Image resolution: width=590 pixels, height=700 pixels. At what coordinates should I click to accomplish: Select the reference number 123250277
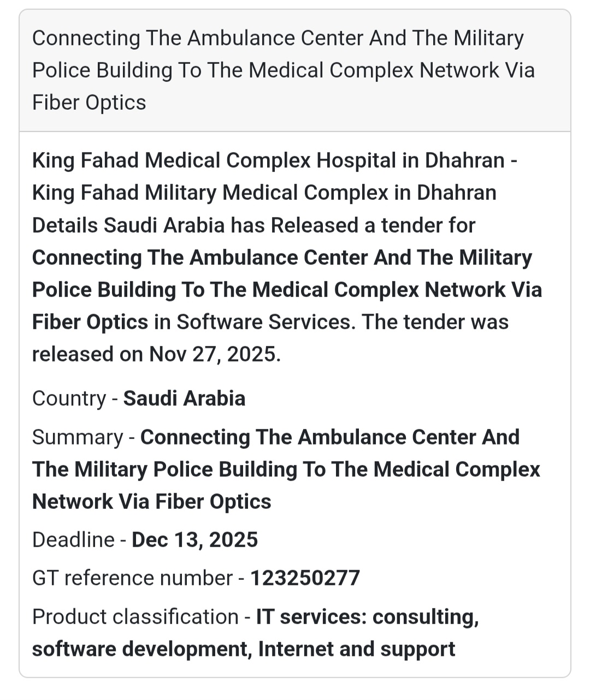pyautogui.click(x=305, y=578)
